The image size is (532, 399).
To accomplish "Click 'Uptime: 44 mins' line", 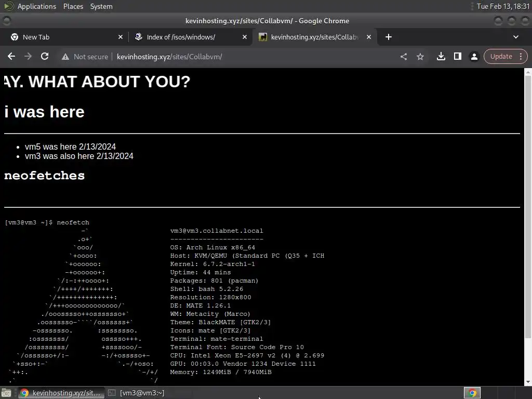I will [x=200, y=272].
